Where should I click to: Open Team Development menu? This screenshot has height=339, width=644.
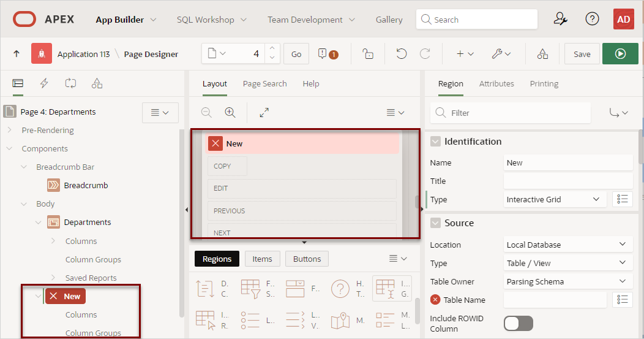coord(311,20)
